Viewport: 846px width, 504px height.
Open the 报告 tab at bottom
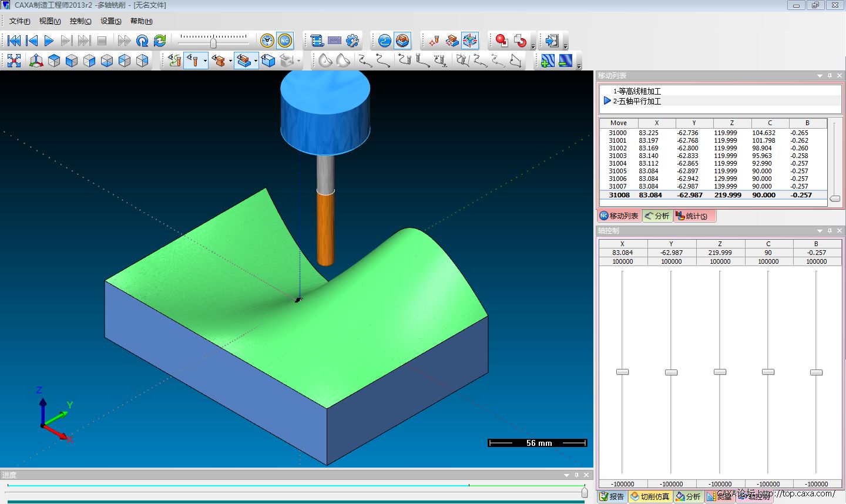(612, 496)
